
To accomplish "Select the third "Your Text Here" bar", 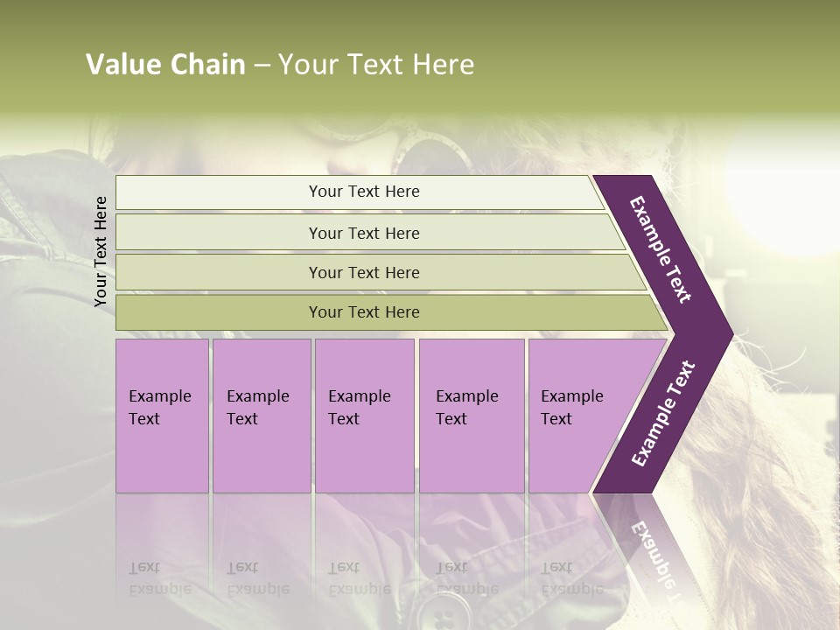I will tap(364, 272).
